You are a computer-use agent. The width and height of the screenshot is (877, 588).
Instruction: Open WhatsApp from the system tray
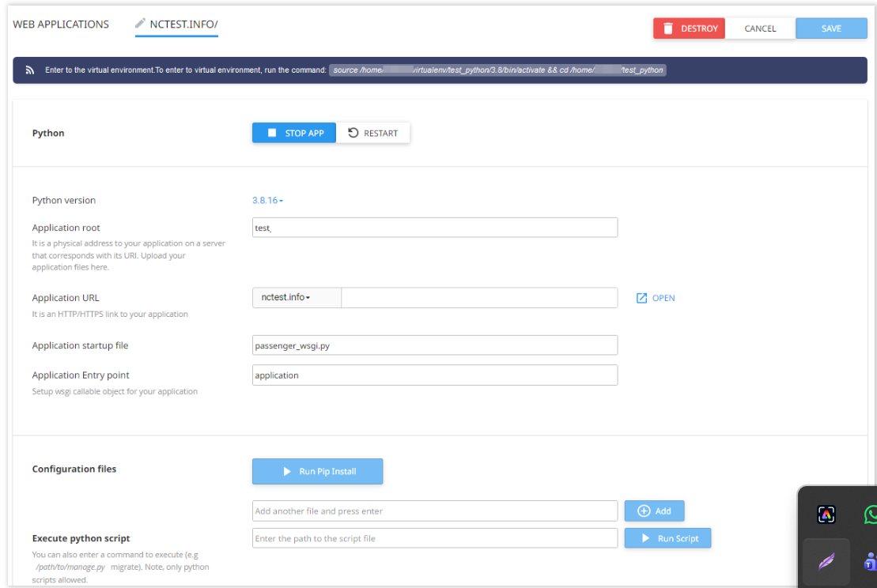(x=871, y=514)
